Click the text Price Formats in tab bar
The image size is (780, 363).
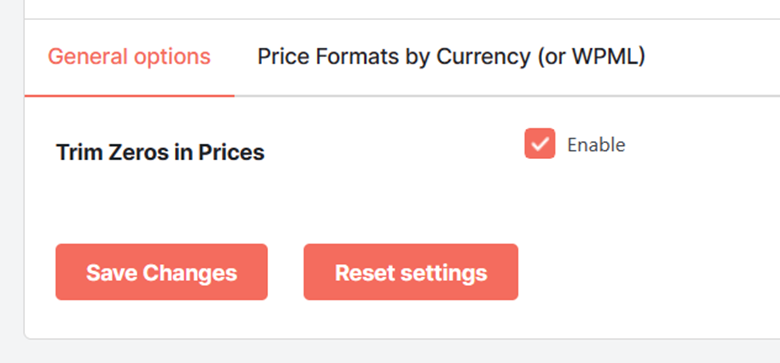(328, 57)
